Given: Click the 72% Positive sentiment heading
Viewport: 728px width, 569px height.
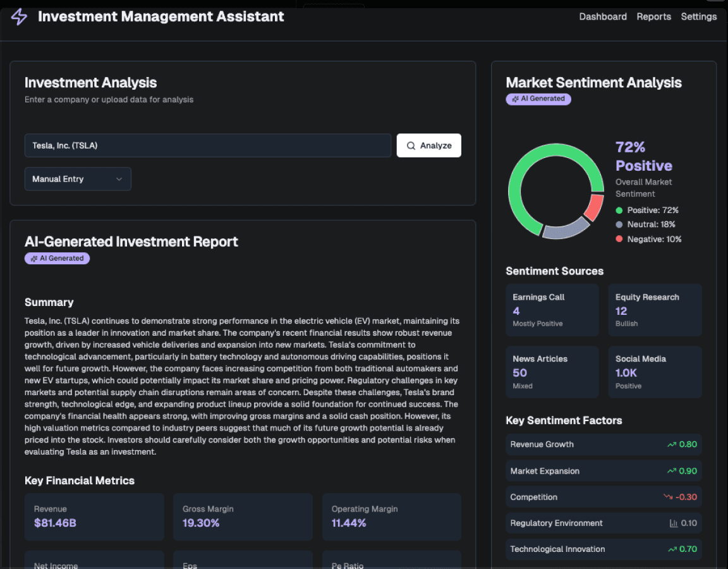Looking at the screenshot, I should pyautogui.click(x=643, y=157).
